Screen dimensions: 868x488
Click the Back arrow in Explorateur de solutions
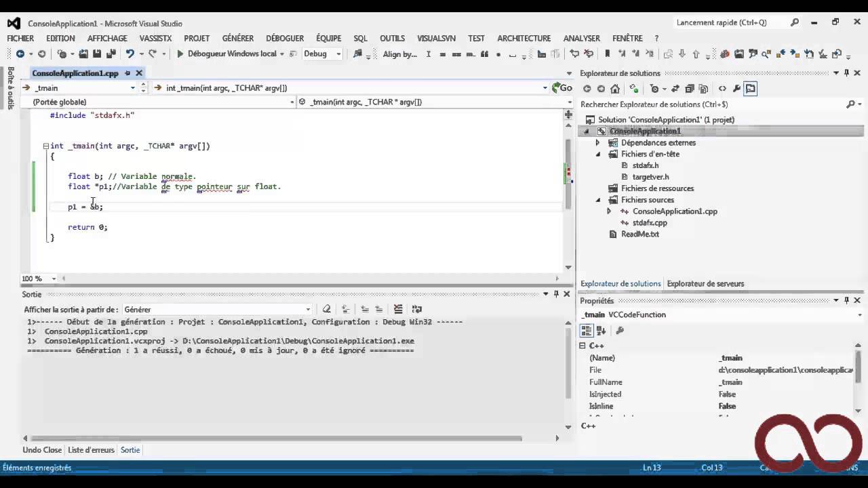(x=587, y=89)
